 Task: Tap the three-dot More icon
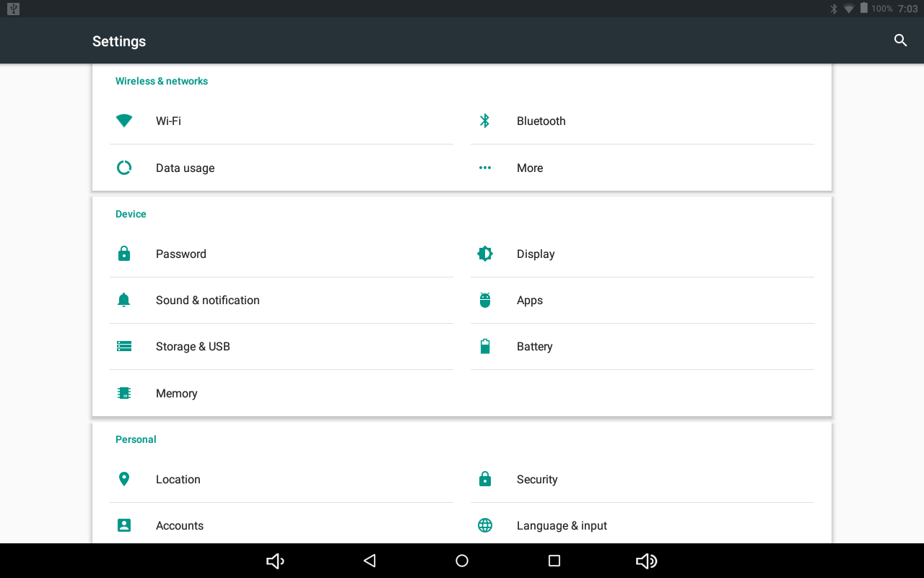[485, 168]
